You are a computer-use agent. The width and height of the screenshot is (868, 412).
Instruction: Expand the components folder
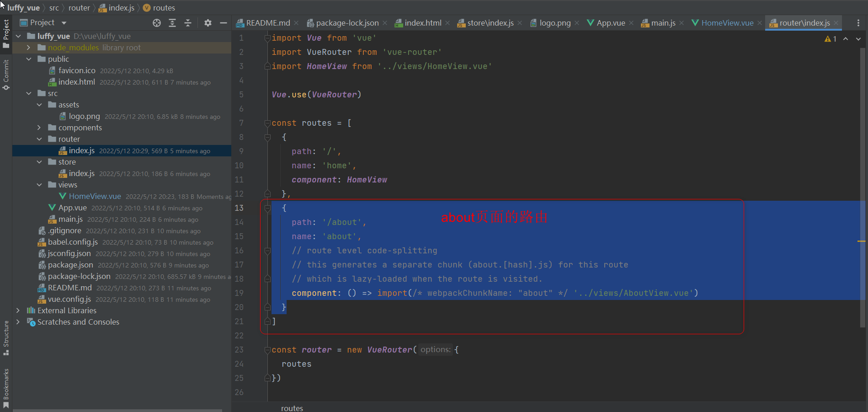click(x=39, y=128)
